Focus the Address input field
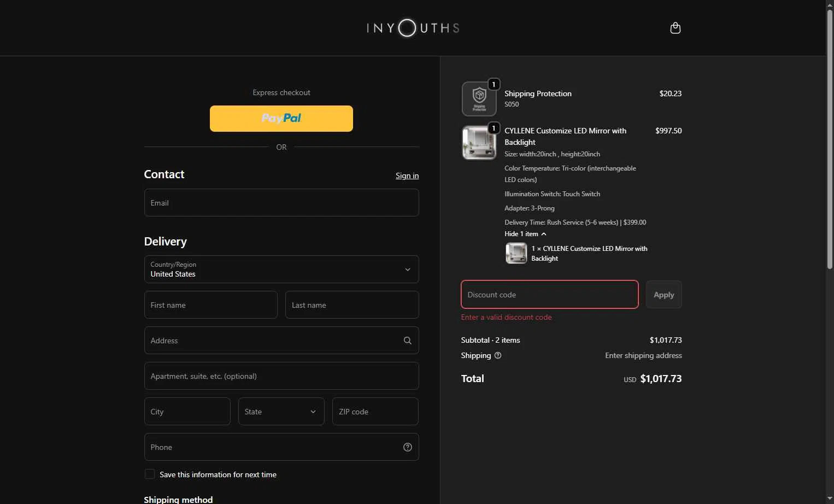The image size is (834, 504). tap(281, 341)
